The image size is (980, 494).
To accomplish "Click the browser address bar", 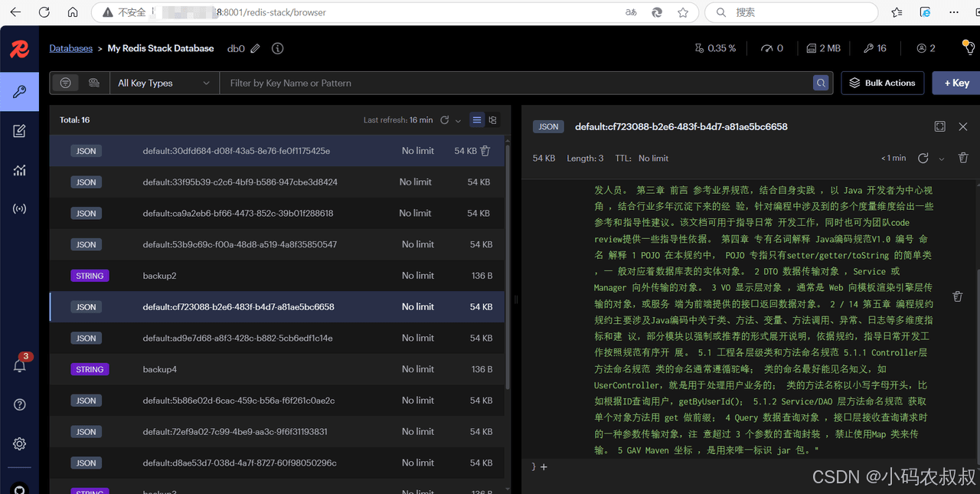I will (x=394, y=12).
